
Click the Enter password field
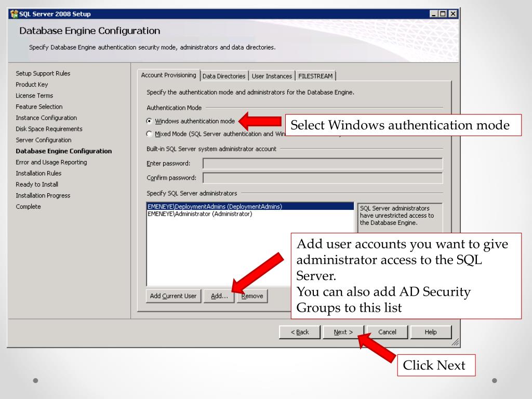[323, 164]
